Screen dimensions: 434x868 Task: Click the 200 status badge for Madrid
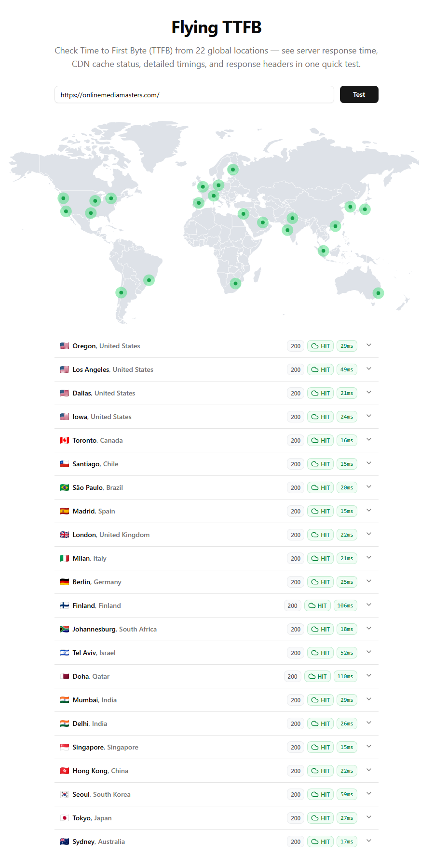[x=296, y=511]
